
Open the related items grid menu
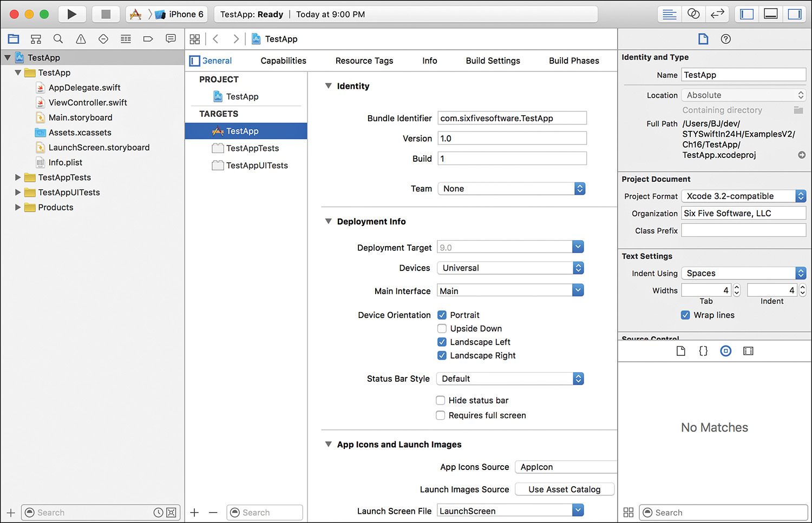click(x=195, y=39)
